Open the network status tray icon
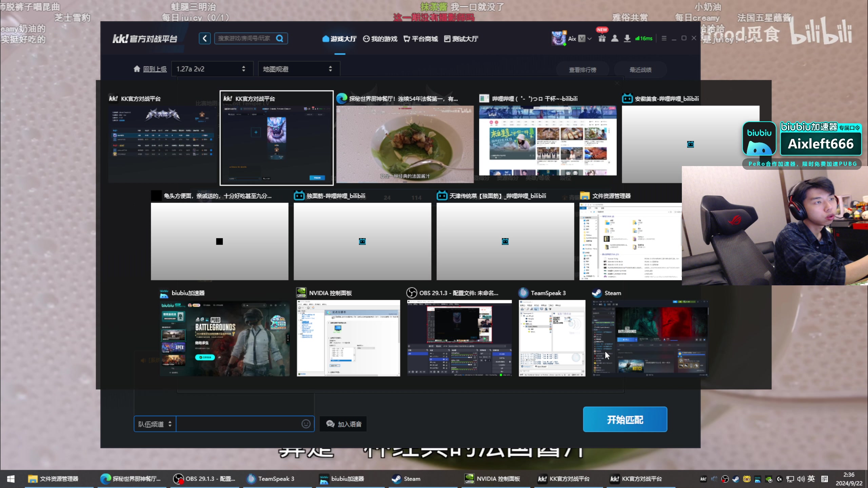Image resolution: width=868 pixels, height=488 pixels. click(x=790, y=479)
